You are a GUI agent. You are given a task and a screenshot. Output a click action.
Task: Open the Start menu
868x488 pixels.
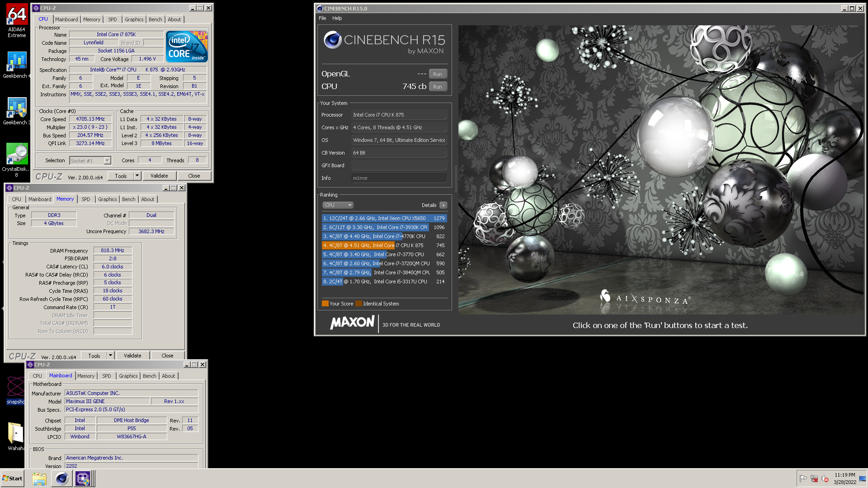(12, 478)
